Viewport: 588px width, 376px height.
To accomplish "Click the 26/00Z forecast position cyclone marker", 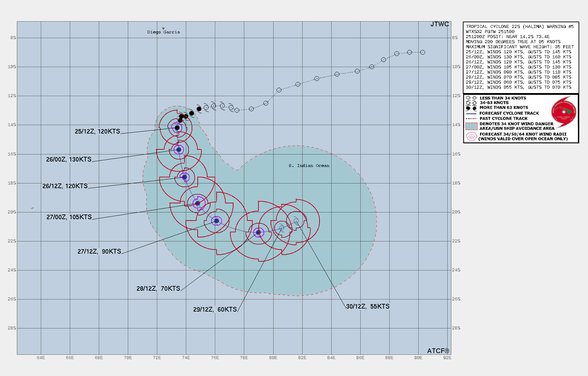I will 179,150.
